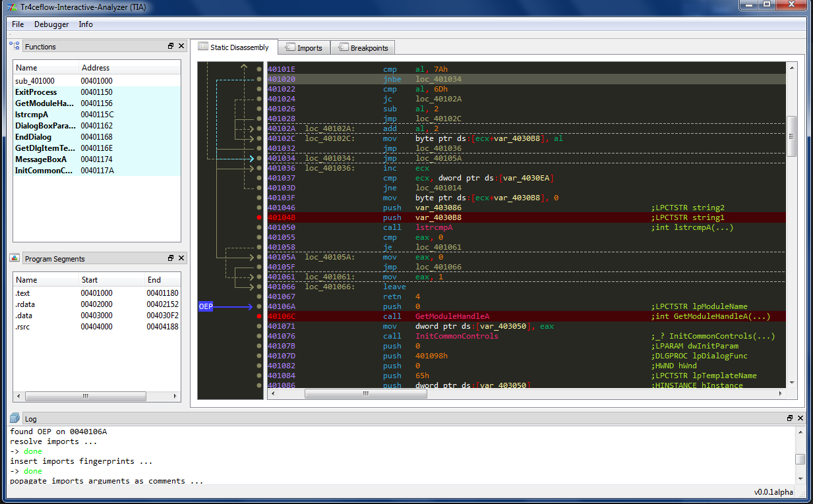813x504 pixels.
Task: Click the Log panel icon
Action: point(15,418)
